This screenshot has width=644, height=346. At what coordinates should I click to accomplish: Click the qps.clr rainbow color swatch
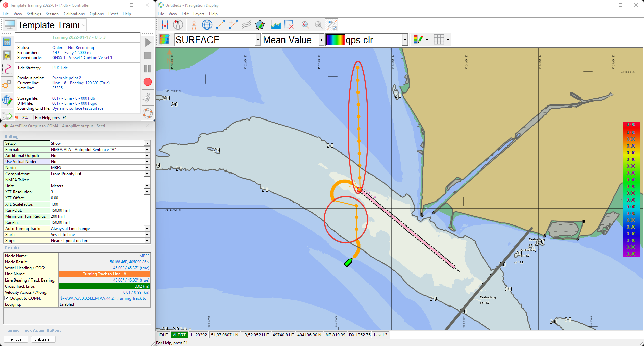click(x=336, y=40)
